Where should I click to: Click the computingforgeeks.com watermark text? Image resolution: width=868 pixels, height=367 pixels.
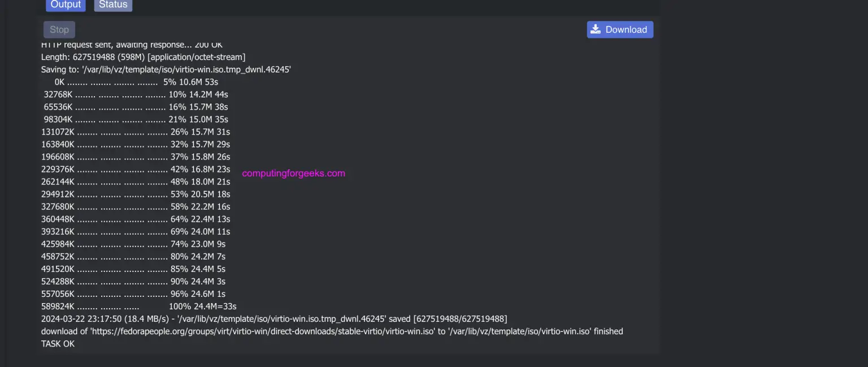tap(293, 174)
